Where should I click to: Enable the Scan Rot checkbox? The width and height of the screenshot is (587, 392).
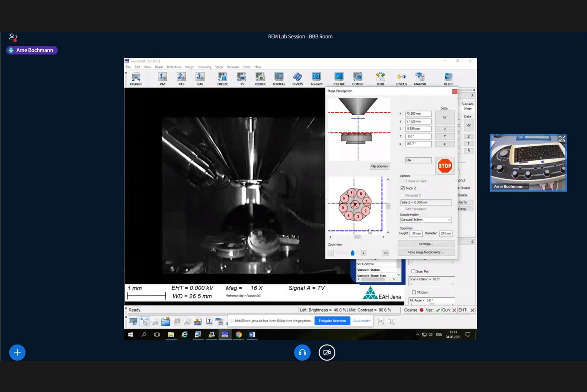point(413,271)
